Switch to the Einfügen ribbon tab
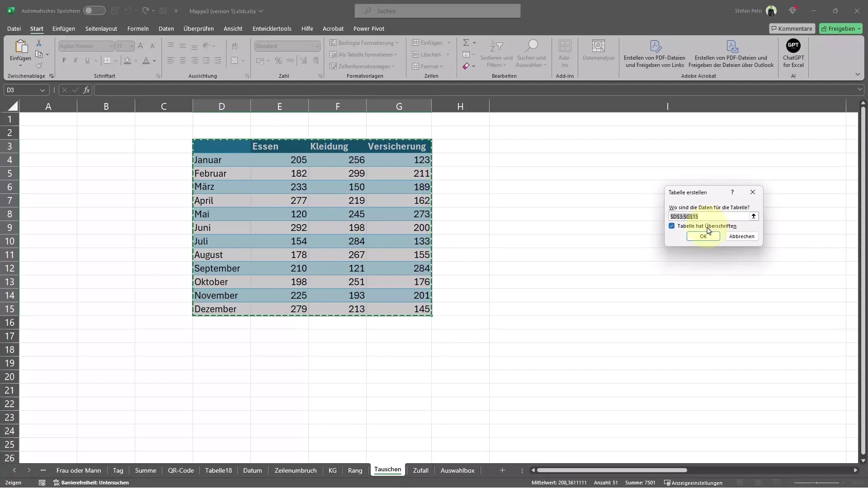The width and height of the screenshot is (868, 488). [x=64, y=28]
